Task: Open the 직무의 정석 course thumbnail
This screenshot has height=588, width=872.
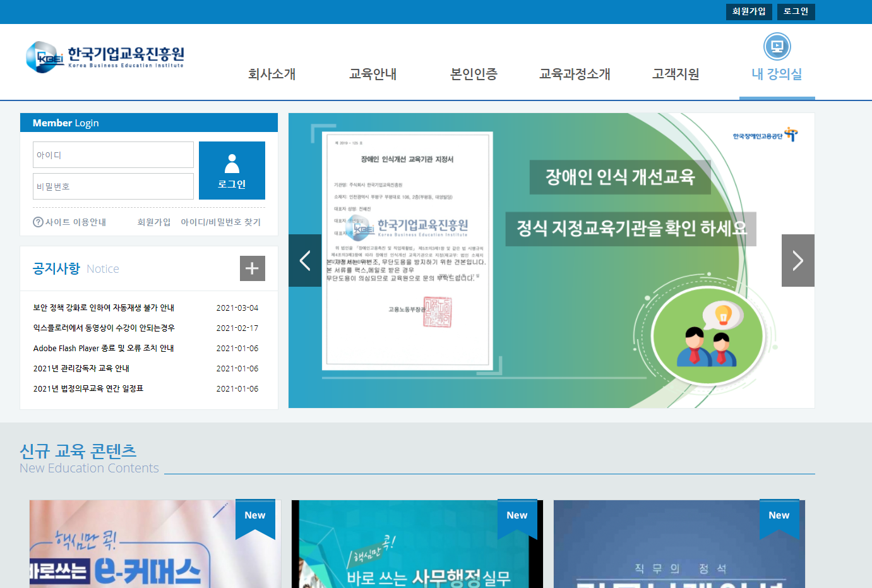Action: click(679, 544)
